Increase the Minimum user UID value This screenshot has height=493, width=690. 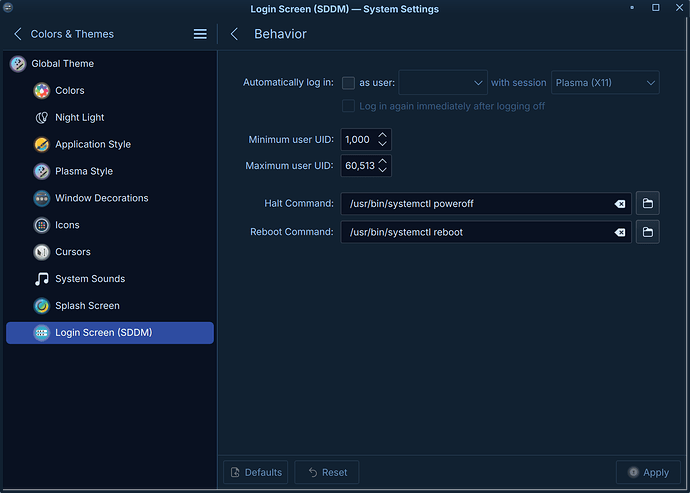coord(382,135)
